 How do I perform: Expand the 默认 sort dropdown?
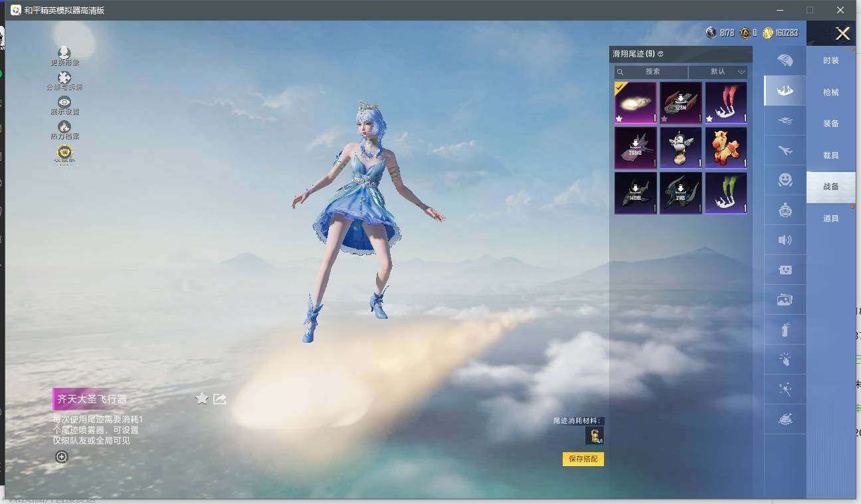tap(718, 72)
